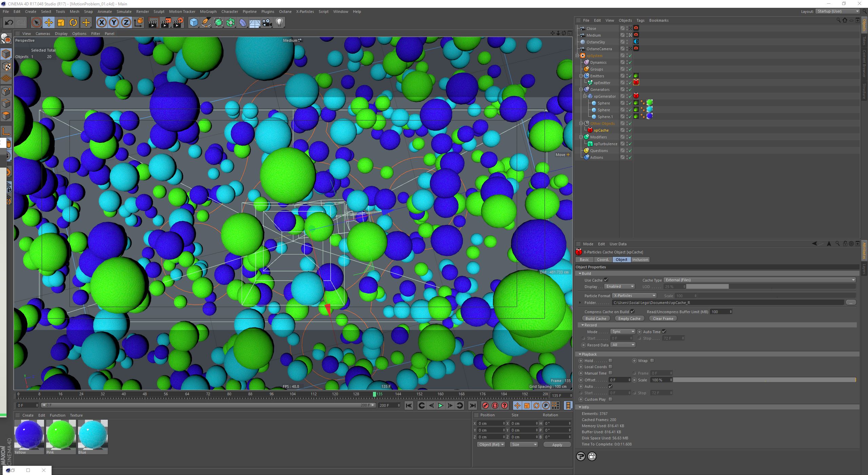Add a Cube primitive object

coord(194,23)
